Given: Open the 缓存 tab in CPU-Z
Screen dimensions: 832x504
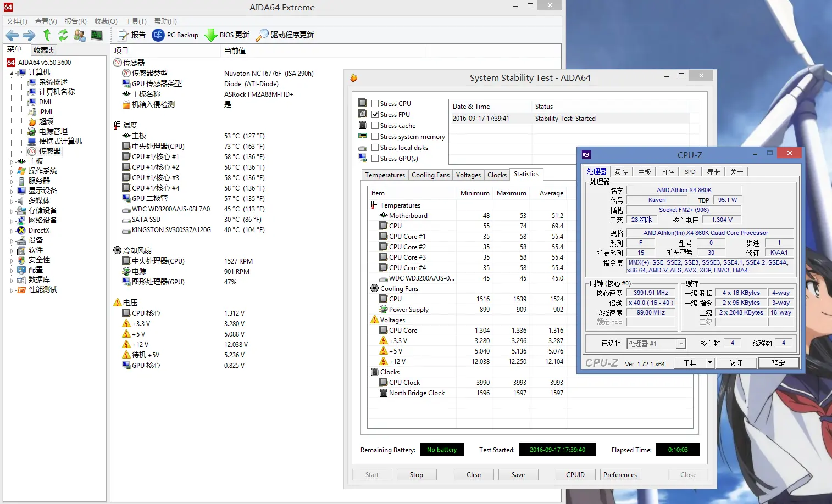Looking at the screenshot, I should (621, 172).
